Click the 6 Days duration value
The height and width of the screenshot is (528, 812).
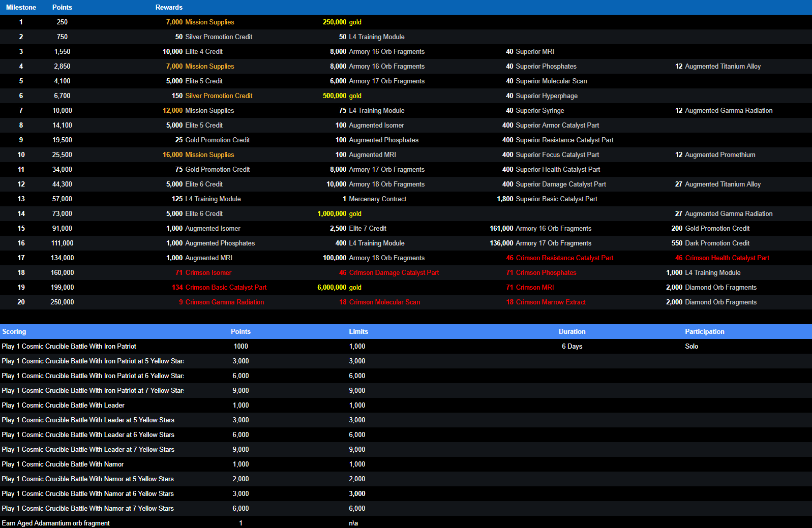[x=572, y=346]
